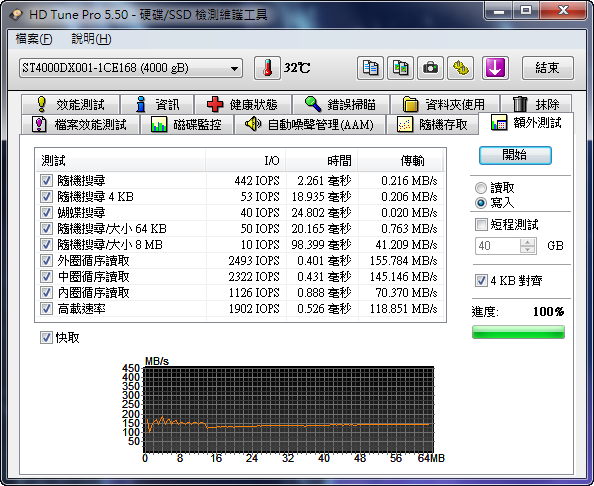This screenshot has width=594, height=486.
Task: Open the 資訊 info tab
Action: pos(157,104)
